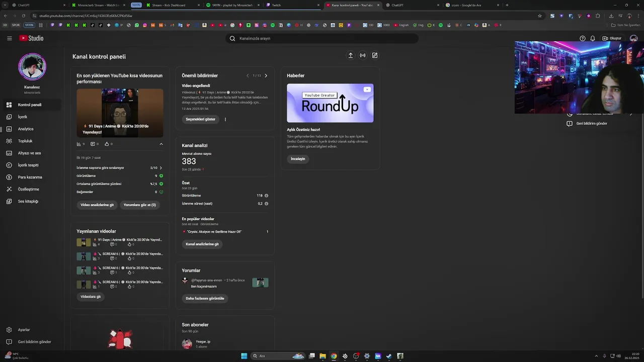Click Daha fazlasını görüntüle comments button
This screenshot has width=644, height=362.
(x=205, y=298)
